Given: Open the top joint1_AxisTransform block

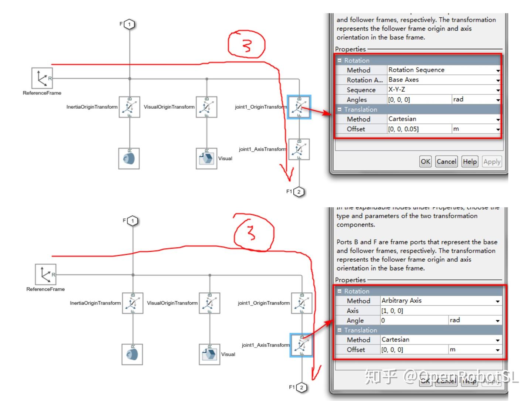Looking at the screenshot, I should coord(299,149).
